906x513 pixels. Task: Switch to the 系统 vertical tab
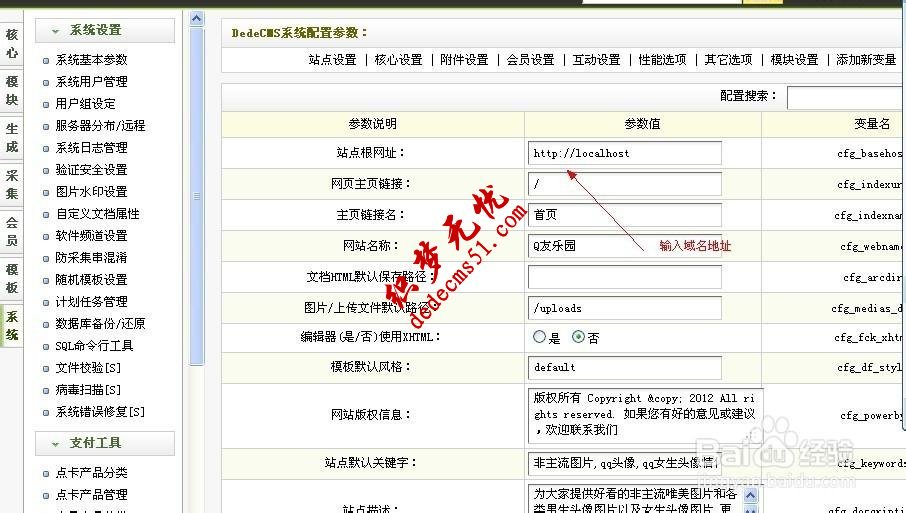(12, 325)
